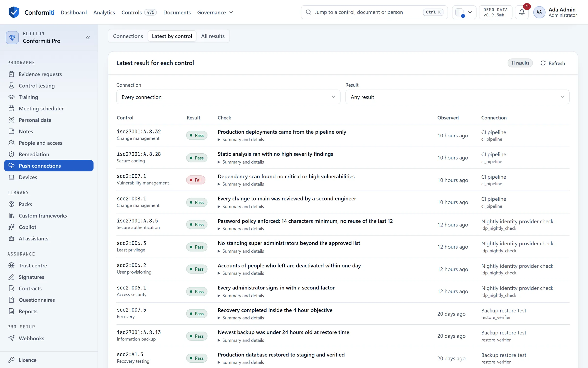Open the theme switcher dropdown
The image size is (588, 368).
coord(464,12)
